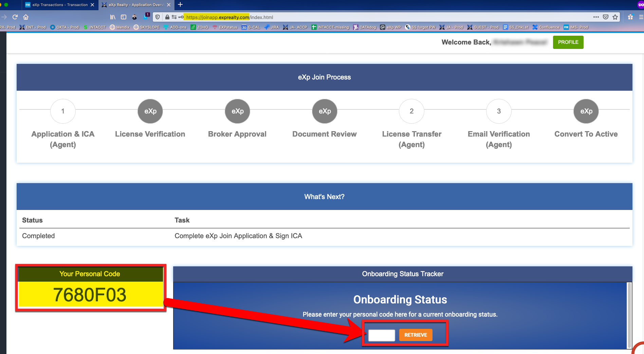Open ADD-ons bookmark
The height and width of the screenshot is (354, 644).
click(175, 27)
